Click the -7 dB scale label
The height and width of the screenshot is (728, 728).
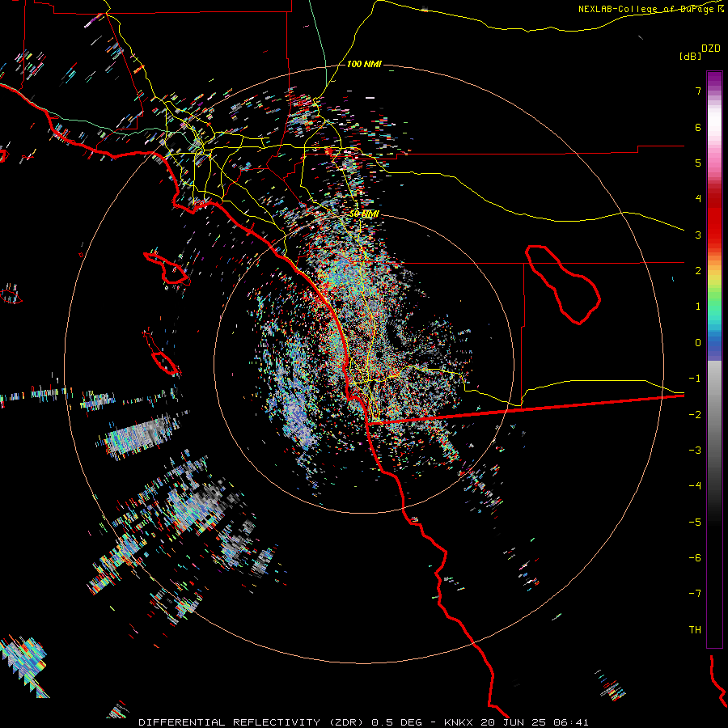[695, 594]
